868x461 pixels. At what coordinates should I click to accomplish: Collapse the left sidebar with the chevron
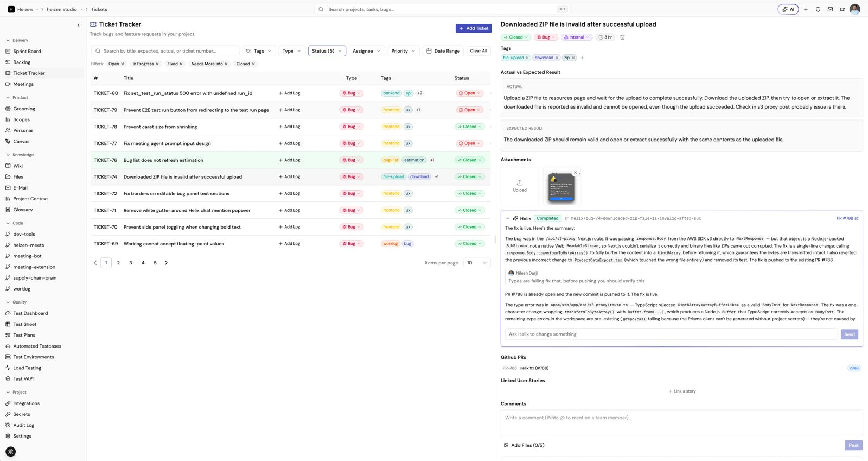79,25
